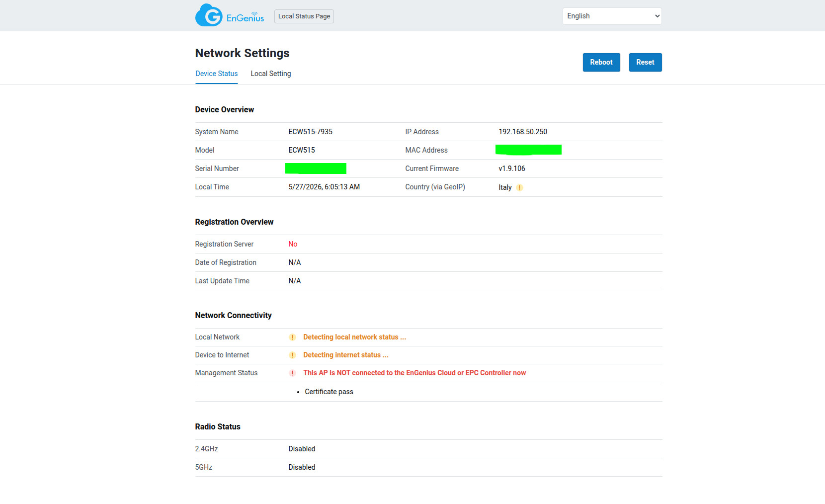Click the EnGenius cloud logo
The height and width of the screenshot is (504, 825).
(x=230, y=15)
